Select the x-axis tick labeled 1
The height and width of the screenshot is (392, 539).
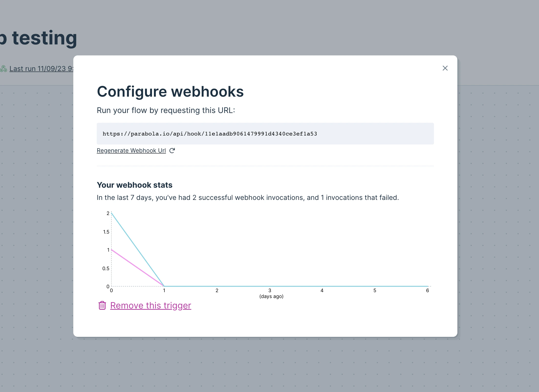164,290
